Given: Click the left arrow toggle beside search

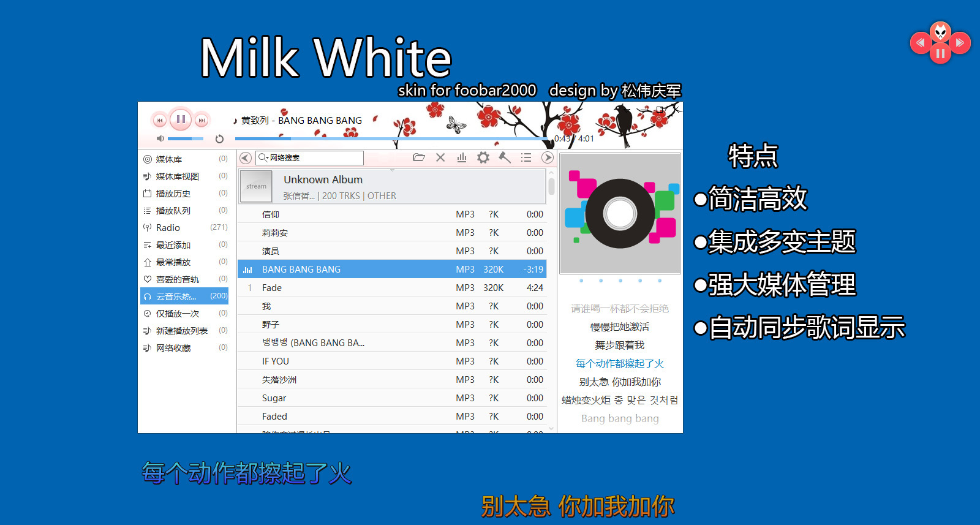Looking at the screenshot, I should pos(246,158).
